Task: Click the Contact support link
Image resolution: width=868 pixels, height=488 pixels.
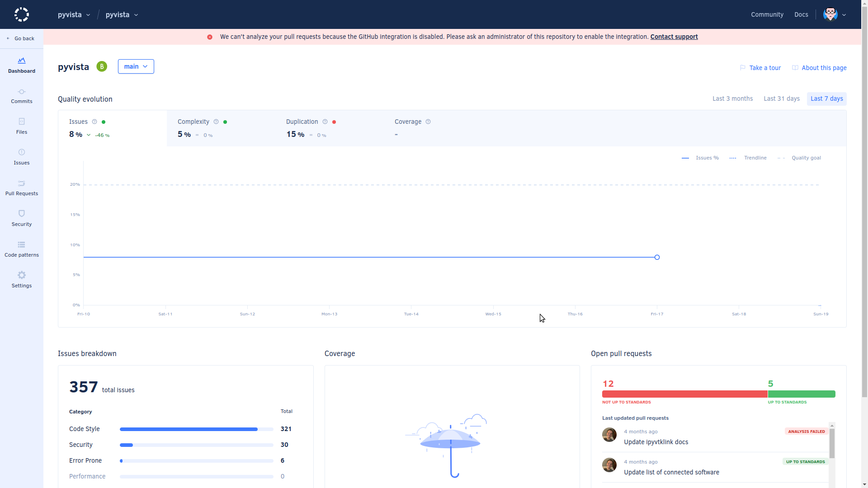Action: point(674,37)
